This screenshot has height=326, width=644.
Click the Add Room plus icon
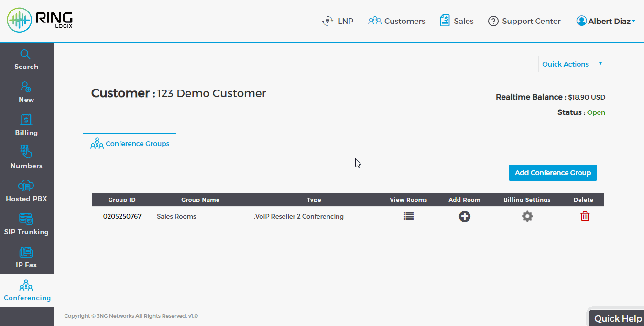pyautogui.click(x=464, y=216)
